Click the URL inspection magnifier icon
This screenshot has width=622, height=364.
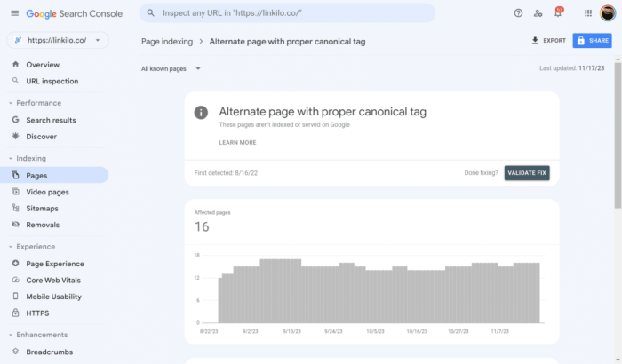click(x=15, y=81)
